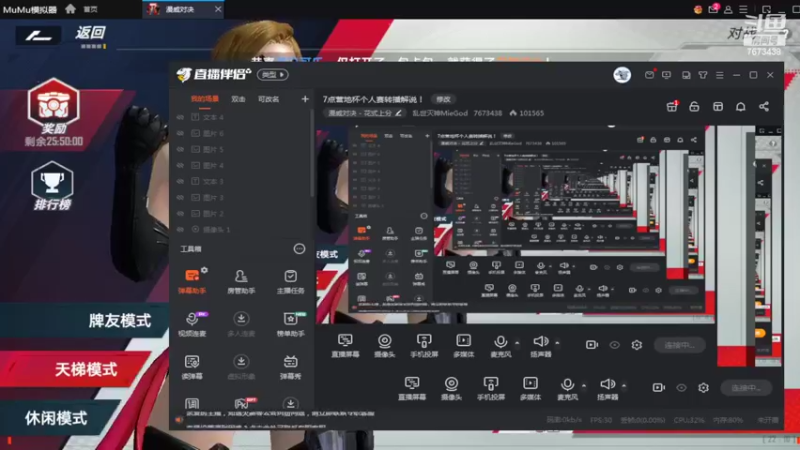The image size is (800, 450).
Task: Click CPU:32% in status bar
Action: pos(689,420)
